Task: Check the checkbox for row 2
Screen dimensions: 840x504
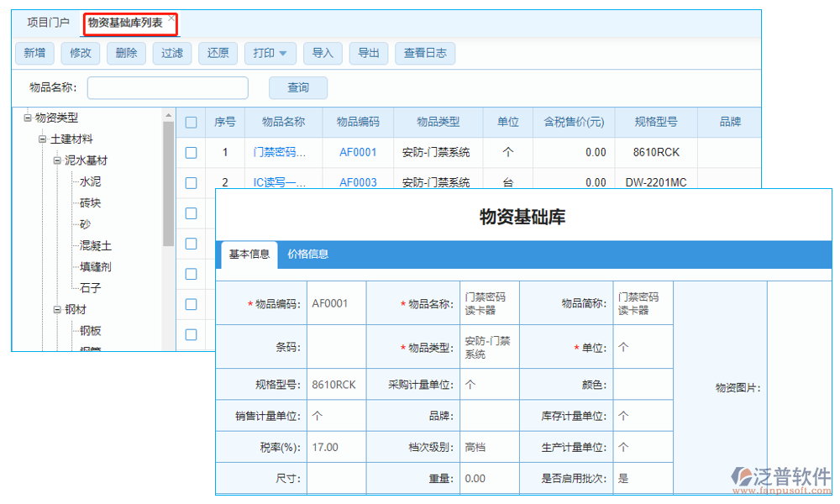Action: pos(191,182)
